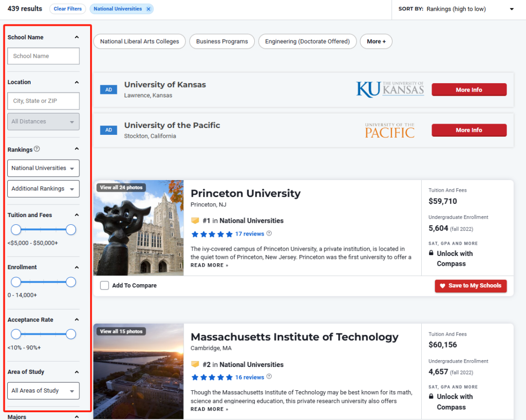
Task: Open the Additional Rankings dropdown
Action: pyautogui.click(x=43, y=189)
